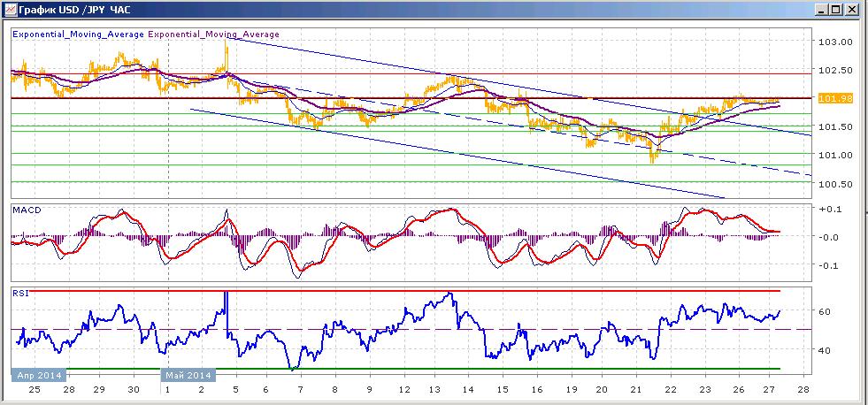Click the 40 RSI scale value
Image resolution: width=868 pixels, height=405 pixels.
click(825, 350)
